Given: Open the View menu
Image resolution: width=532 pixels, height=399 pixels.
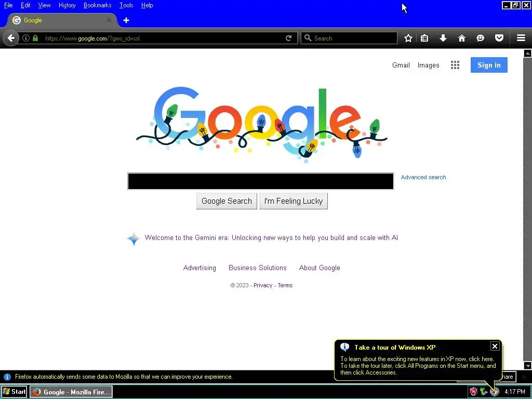Looking at the screenshot, I should (x=44, y=5).
